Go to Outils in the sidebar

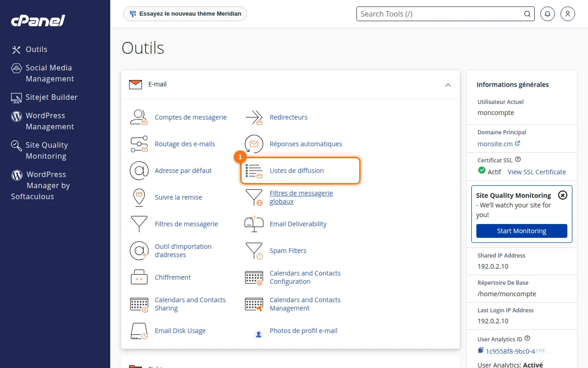(29, 49)
